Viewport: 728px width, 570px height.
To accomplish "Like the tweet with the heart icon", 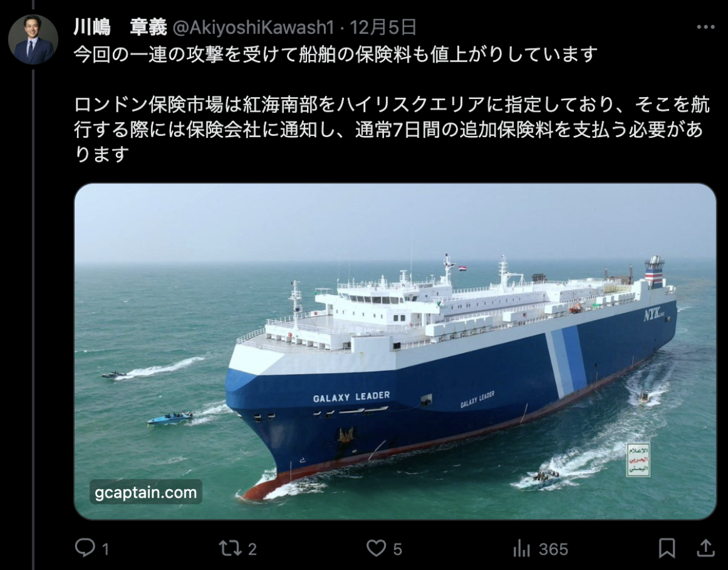I will [x=376, y=549].
